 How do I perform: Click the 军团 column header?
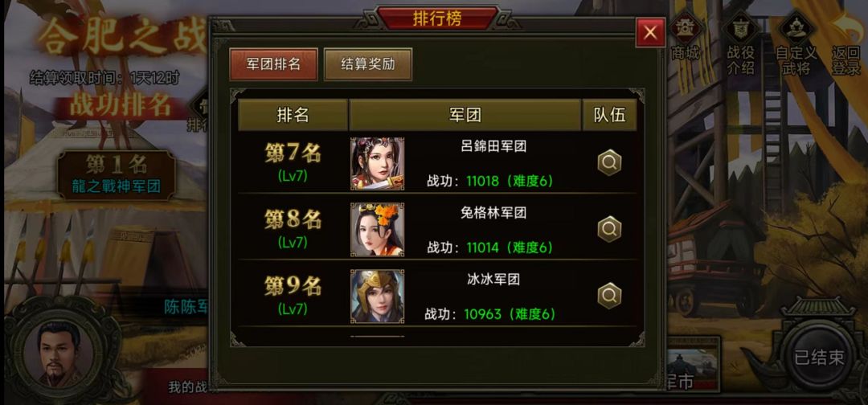point(465,115)
